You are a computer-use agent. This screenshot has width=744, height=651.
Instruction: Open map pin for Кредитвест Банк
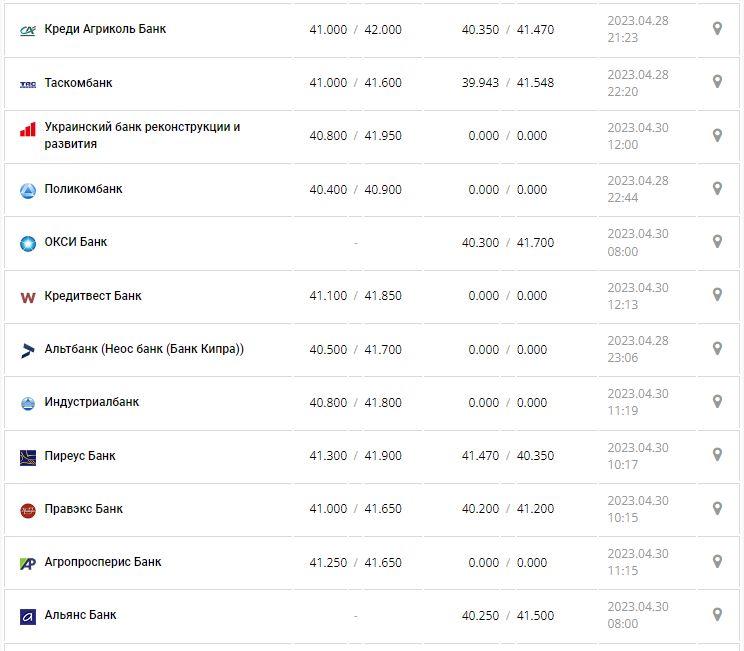coord(717,295)
